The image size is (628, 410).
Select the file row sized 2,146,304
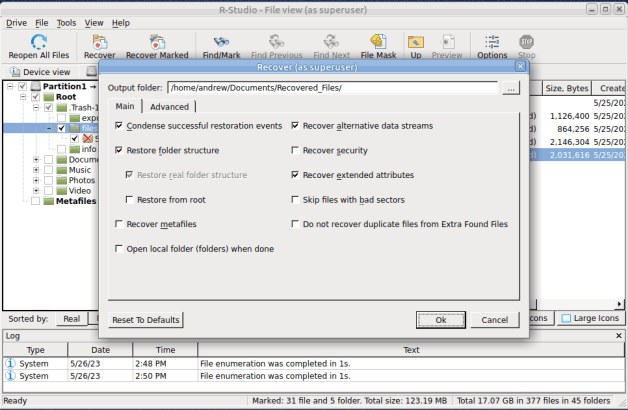[577, 142]
